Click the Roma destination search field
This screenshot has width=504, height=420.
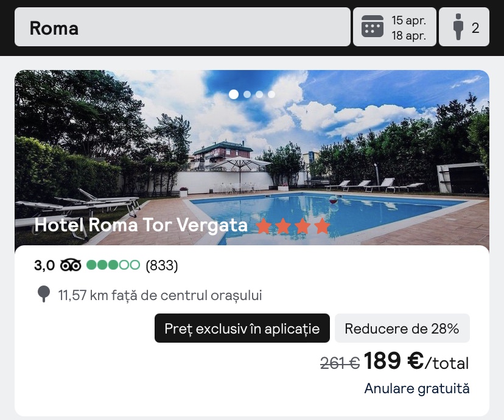[182, 27]
